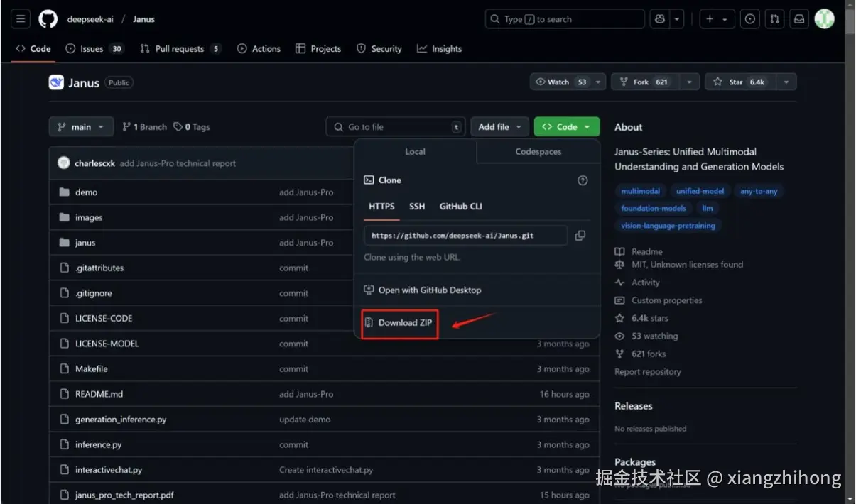Open the main branch selector
Image resolution: width=856 pixels, height=504 pixels.
point(81,127)
